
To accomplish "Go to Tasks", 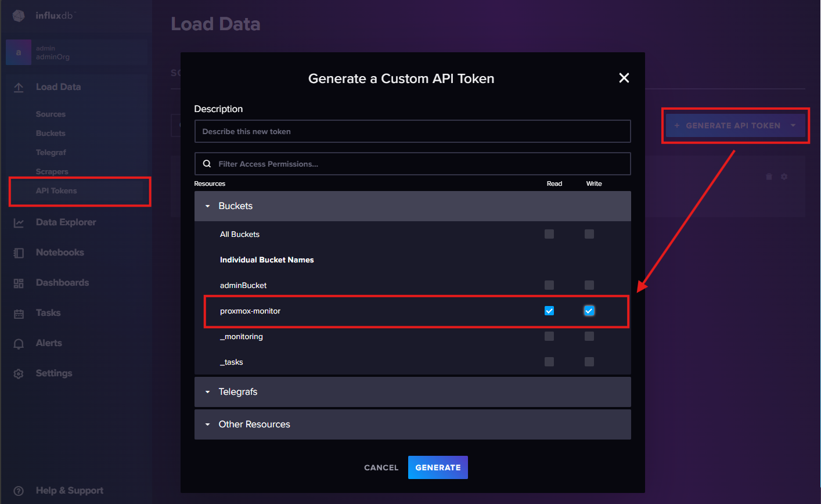I will (48, 313).
